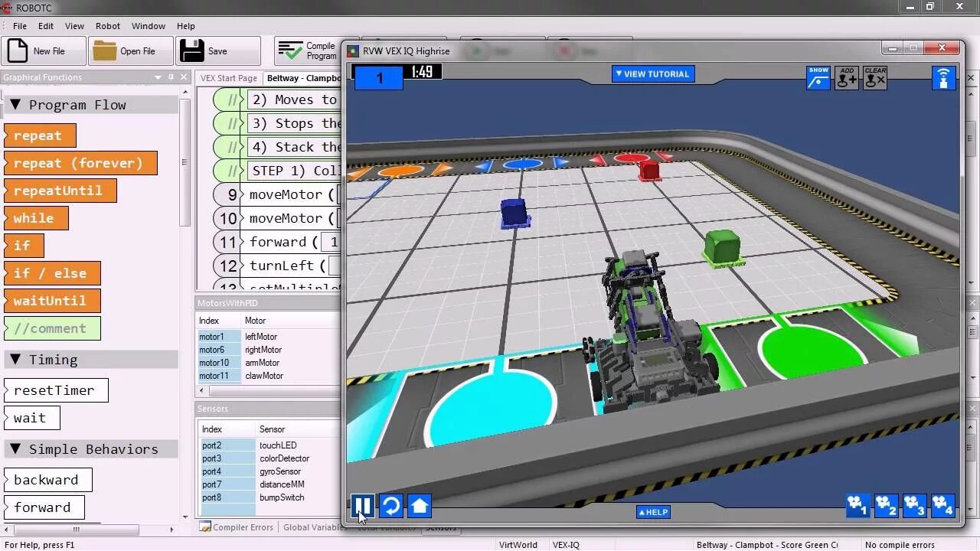
Task: Select motor1 row in MotorsWithPID
Action: tap(269, 337)
